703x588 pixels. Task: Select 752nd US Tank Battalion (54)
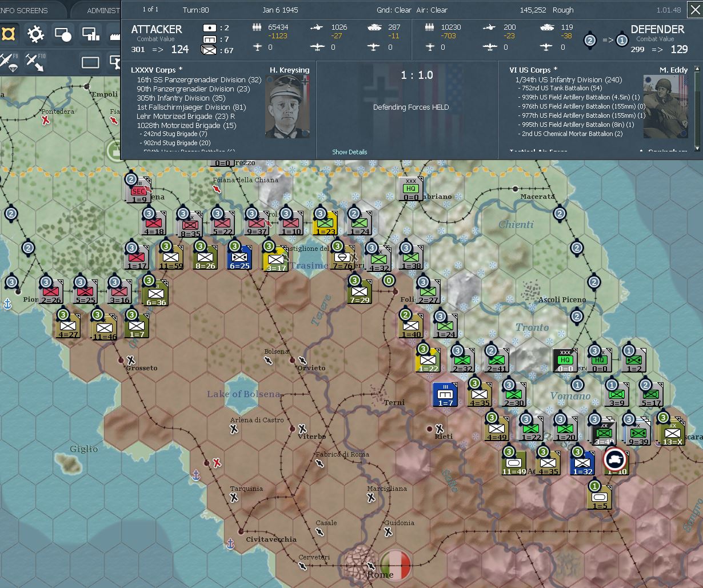560,89
